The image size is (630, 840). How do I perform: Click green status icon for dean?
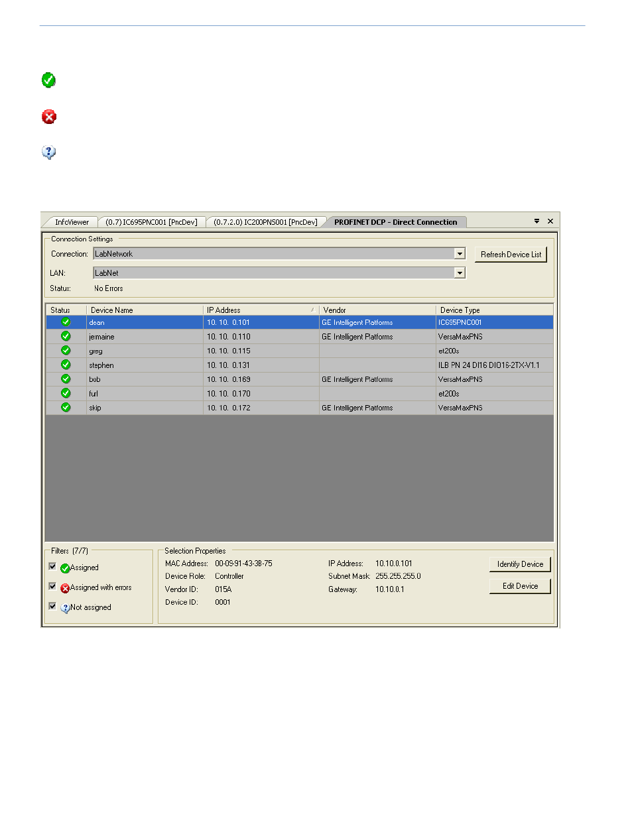66,322
